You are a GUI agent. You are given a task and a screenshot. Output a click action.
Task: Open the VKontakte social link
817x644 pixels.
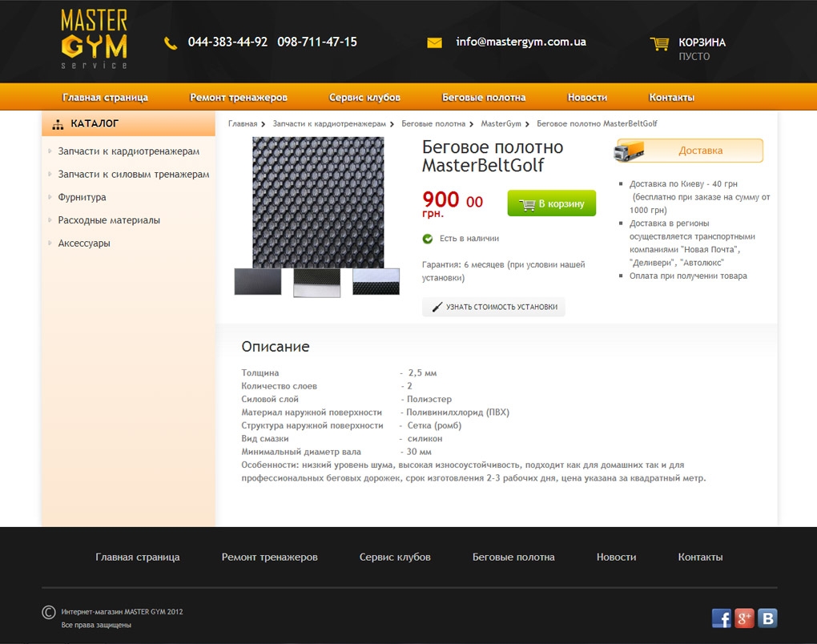point(767,618)
